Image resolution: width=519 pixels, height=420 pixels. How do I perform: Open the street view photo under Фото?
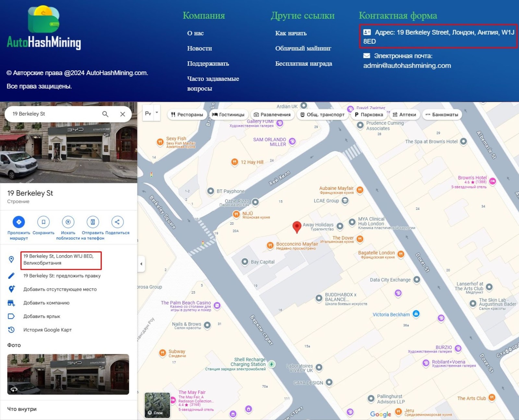pyautogui.click(x=68, y=374)
